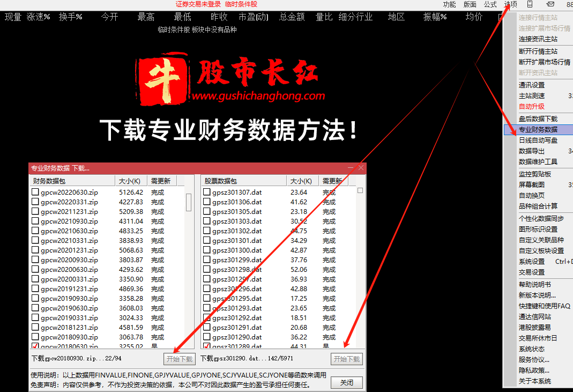Sort main table by 换手% column
This screenshot has width=573, height=392.
tap(71, 17)
